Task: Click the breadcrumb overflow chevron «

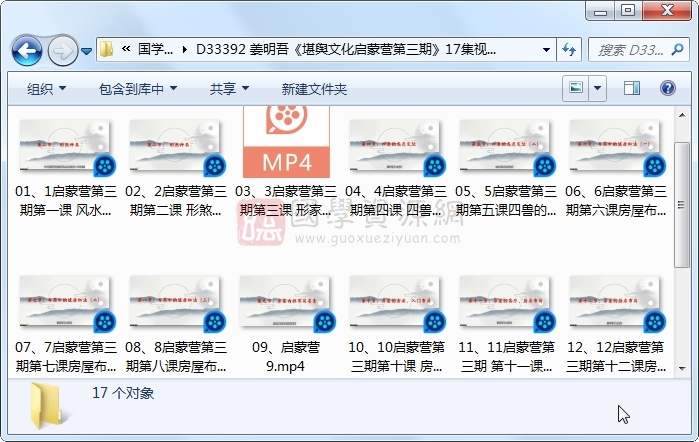Action: pos(126,49)
